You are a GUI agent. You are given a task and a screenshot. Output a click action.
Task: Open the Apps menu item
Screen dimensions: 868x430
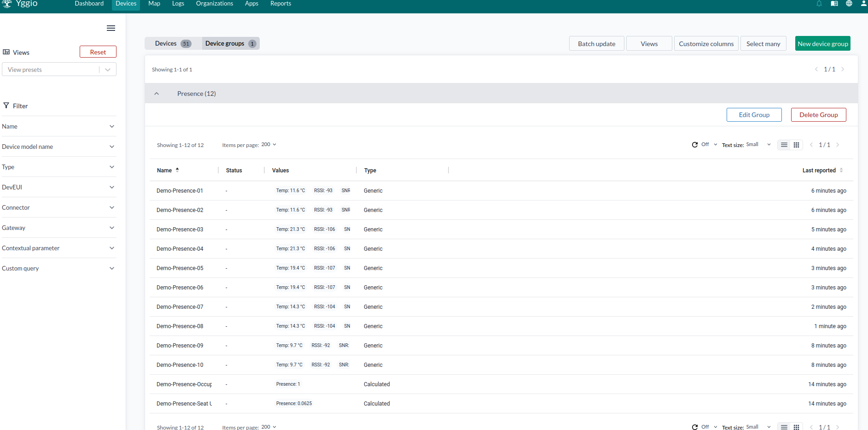pyautogui.click(x=251, y=4)
